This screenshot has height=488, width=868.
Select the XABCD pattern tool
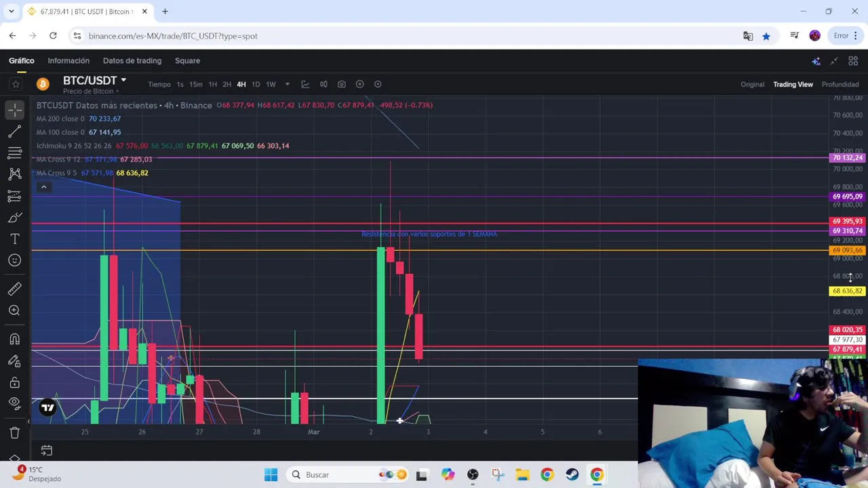pyautogui.click(x=15, y=174)
